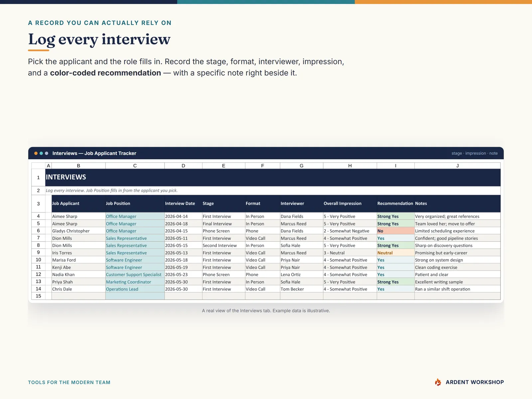The image size is (532, 399).
Task: Click the INTERVIEWS title cell
Action: (273, 177)
